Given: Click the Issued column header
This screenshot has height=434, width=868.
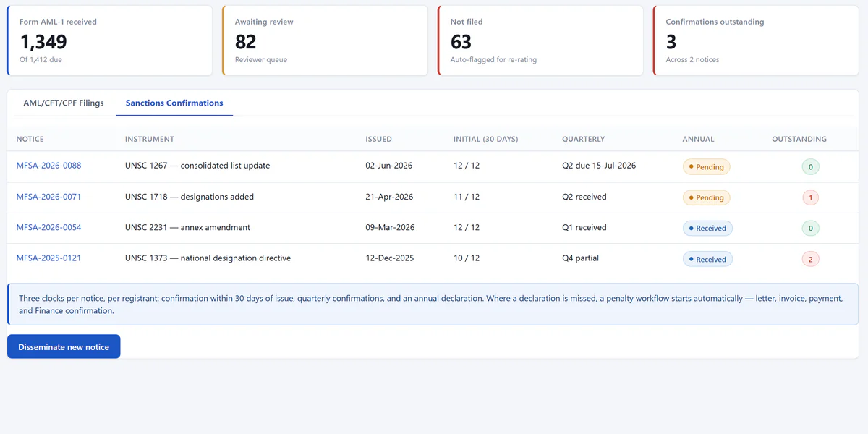Looking at the screenshot, I should point(378,139).
